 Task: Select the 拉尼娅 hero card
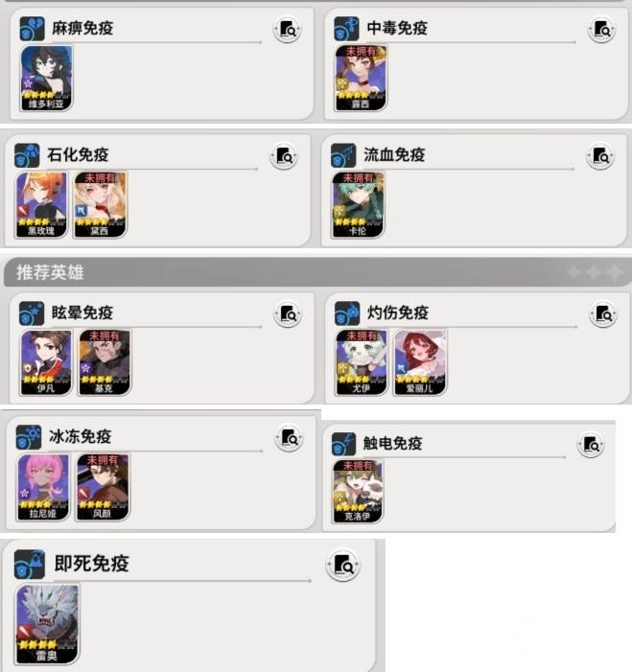pyautogui.click(x=43, y=487)
